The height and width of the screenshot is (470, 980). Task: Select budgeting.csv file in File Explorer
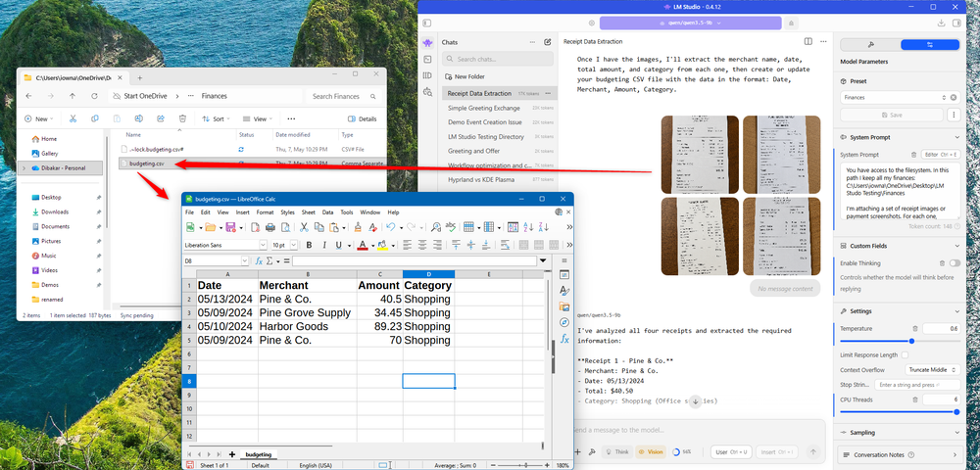pos(252,164)
